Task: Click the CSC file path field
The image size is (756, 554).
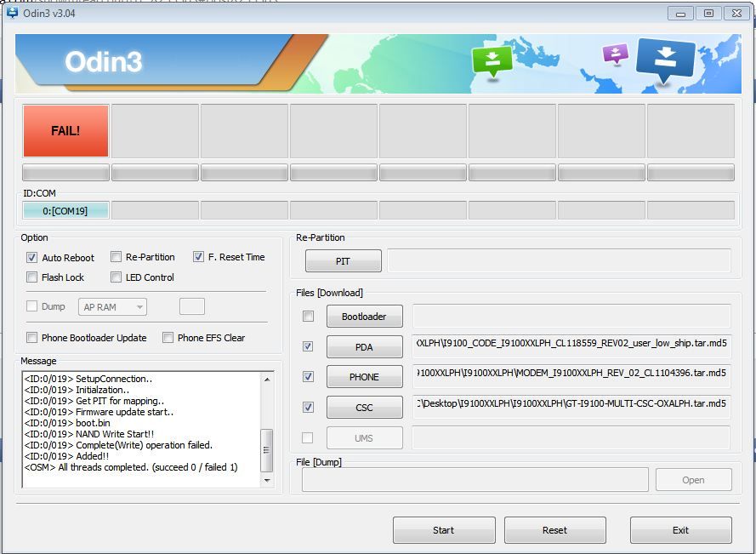Action: [571, 407]
